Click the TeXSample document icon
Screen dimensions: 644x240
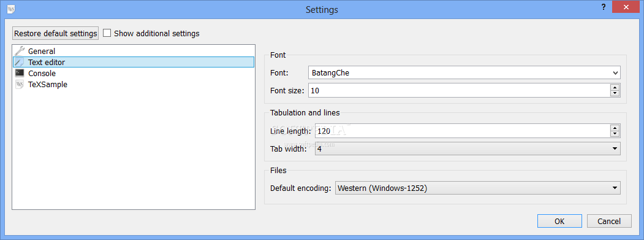tap(20, 84)
